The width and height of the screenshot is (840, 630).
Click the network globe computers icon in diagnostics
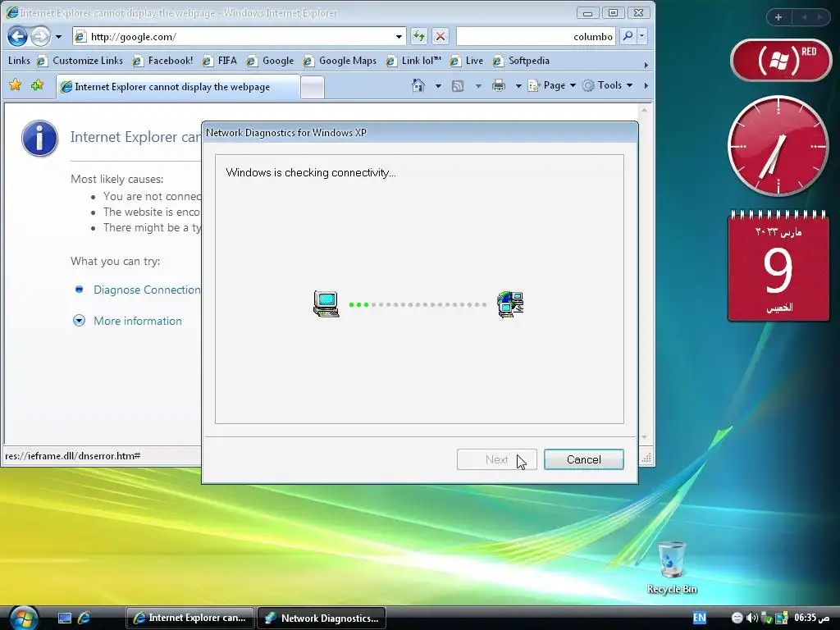click(x=510, y=304)
